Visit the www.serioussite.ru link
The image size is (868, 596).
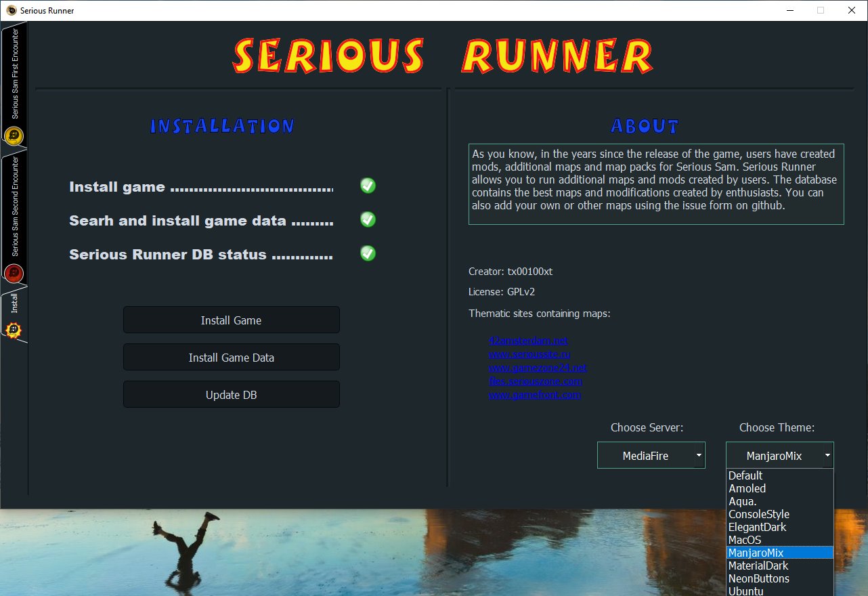click(529, 354)
